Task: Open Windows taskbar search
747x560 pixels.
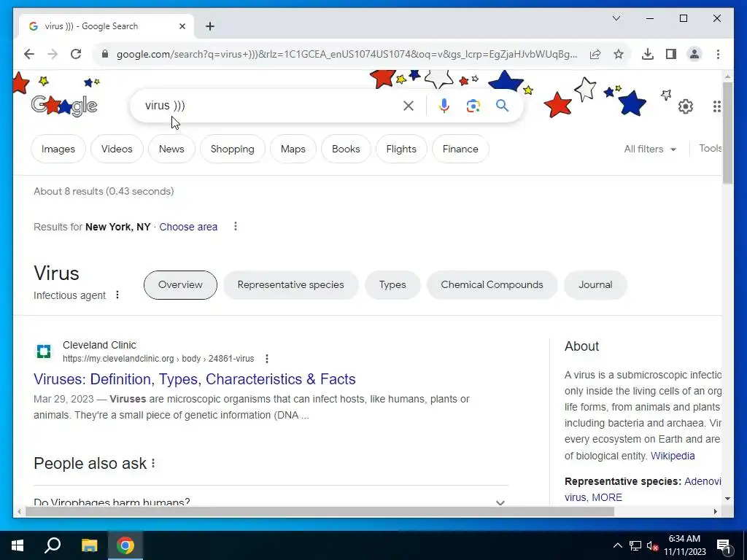Action: 53,545
